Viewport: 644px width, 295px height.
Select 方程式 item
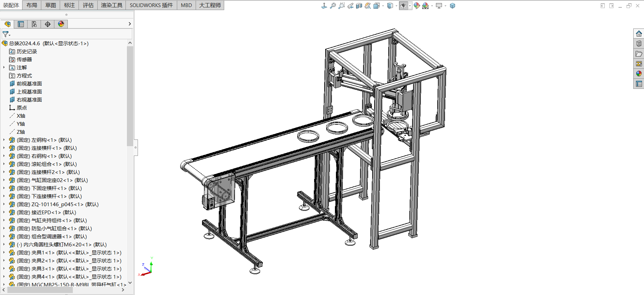[24, 75]
